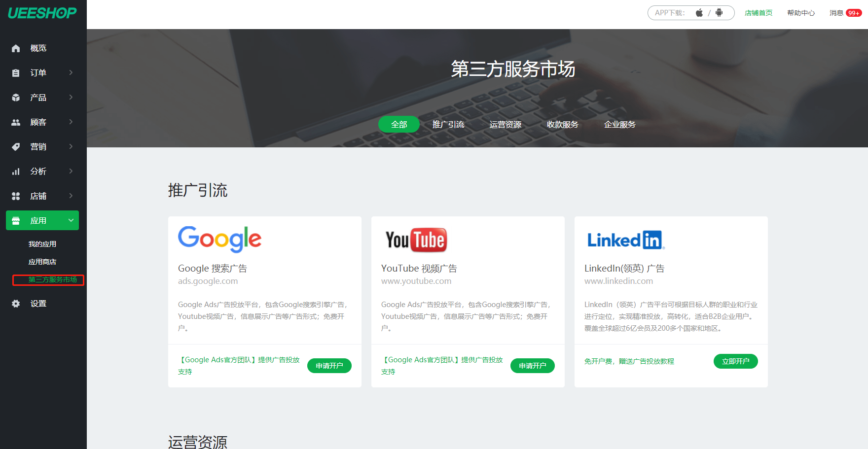Screen dimensions: 868x449
Task: Open the 99+ messages badge
Action: point(854,13)
